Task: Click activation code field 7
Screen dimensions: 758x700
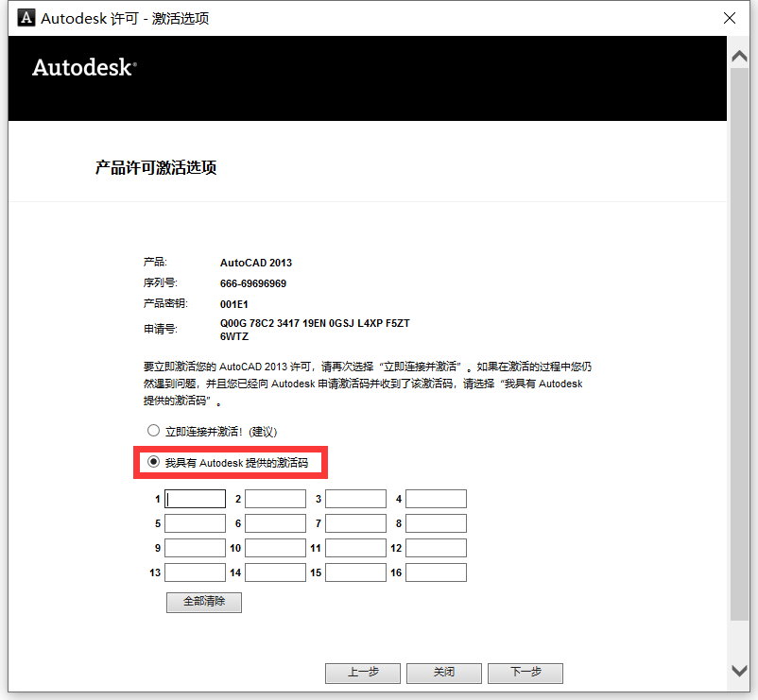Action: 355,523
